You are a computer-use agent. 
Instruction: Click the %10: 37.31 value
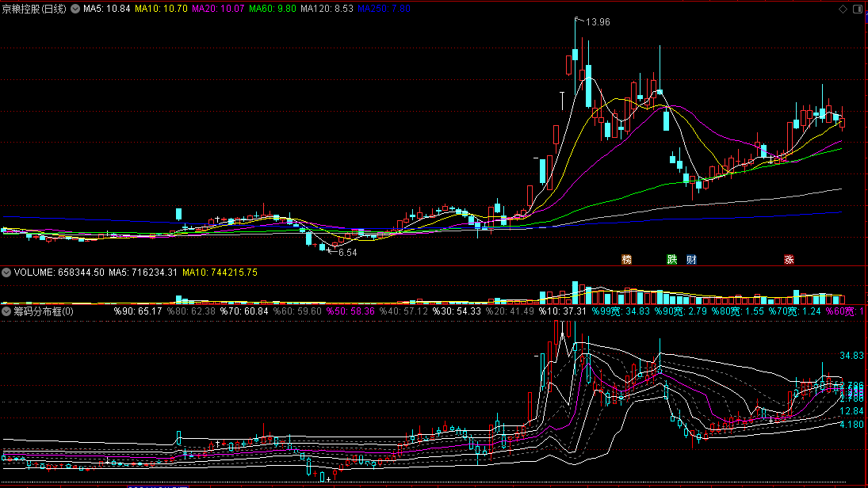(x=563, y=311)
